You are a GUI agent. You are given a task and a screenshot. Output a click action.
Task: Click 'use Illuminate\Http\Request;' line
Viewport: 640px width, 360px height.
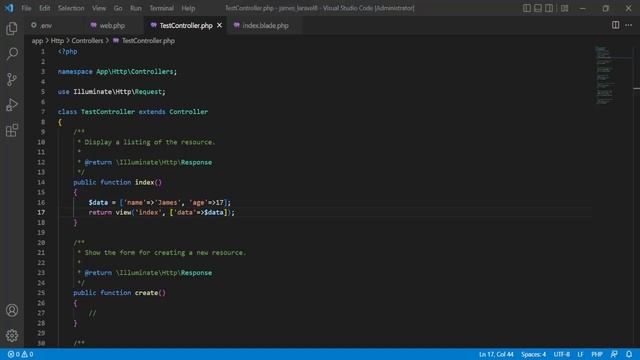[x=111, y=92]
